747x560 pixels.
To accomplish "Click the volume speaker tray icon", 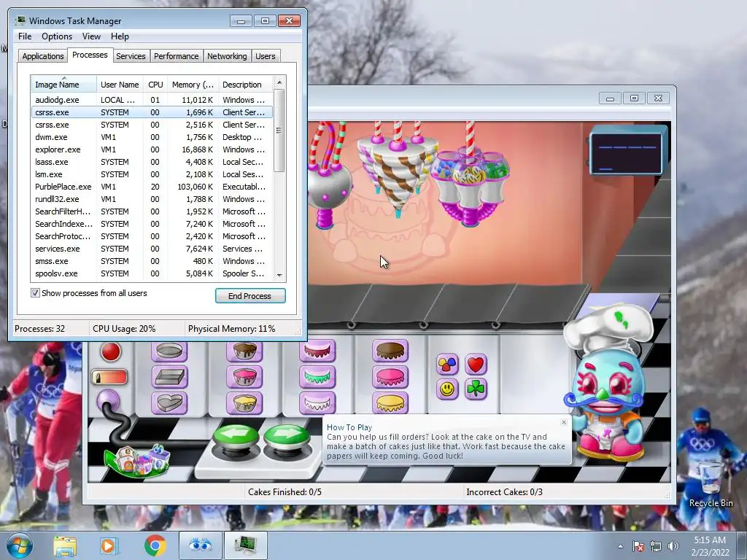I will click(673, 546).
